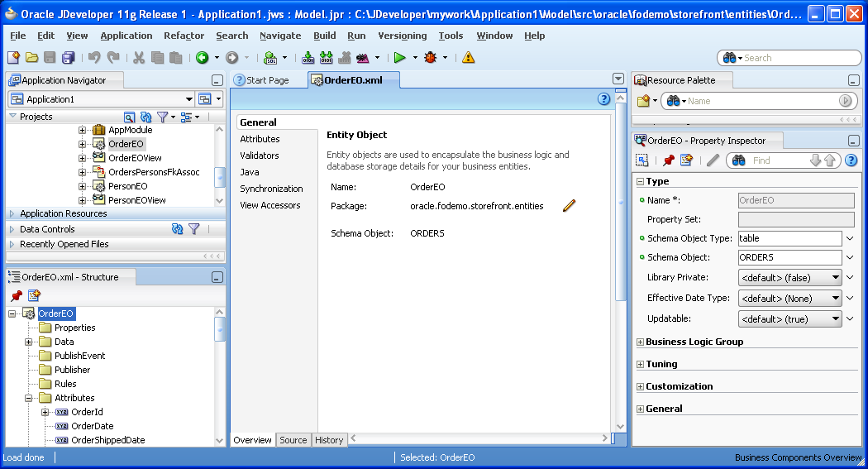The image size is (868, 469).
Task: Click the Filter funnel in Data Controls bar
Action: tap(193, 228)
